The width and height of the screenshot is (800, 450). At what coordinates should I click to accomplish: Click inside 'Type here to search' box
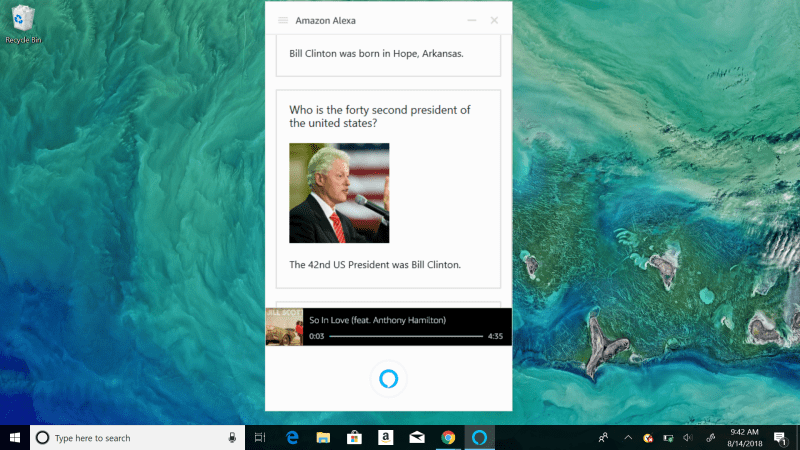(x=137, y=438)
